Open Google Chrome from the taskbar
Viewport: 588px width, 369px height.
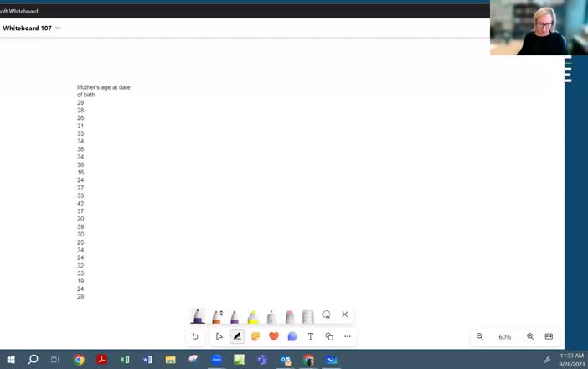click(79, 360)
